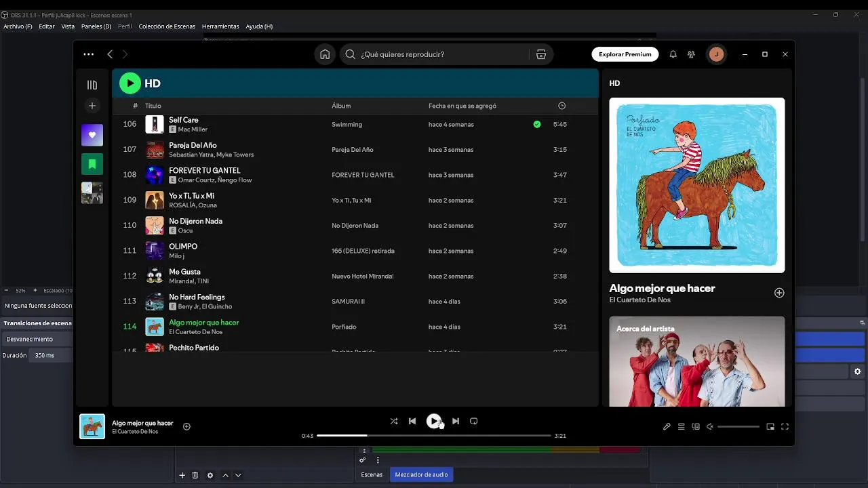Click the Explorar Premium button
868x488 pixels.
[625, 54]
